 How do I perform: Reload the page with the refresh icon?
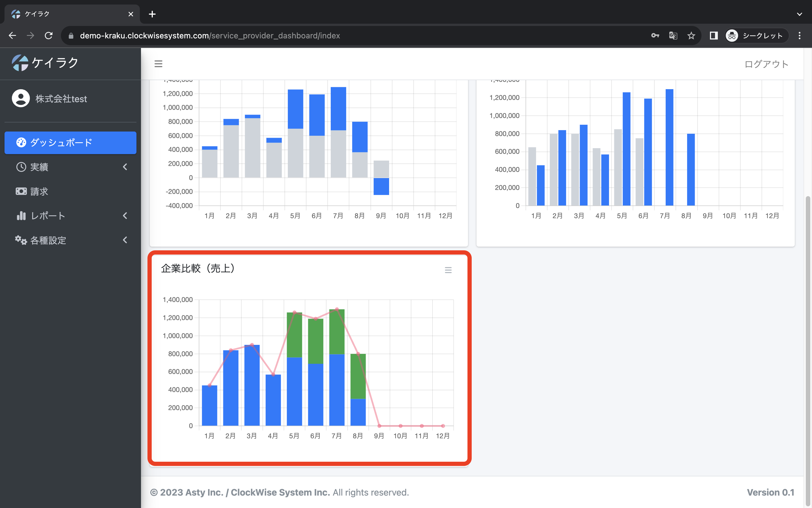click(x=49, y=36)
